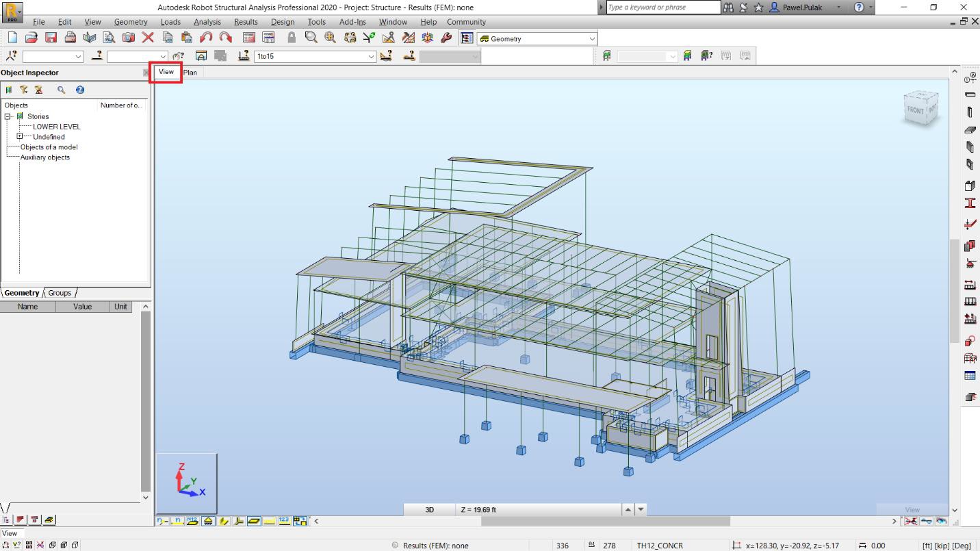Select Objects of a model item
The height and width of the screenshot is (551, 980).
coord(49,147)
